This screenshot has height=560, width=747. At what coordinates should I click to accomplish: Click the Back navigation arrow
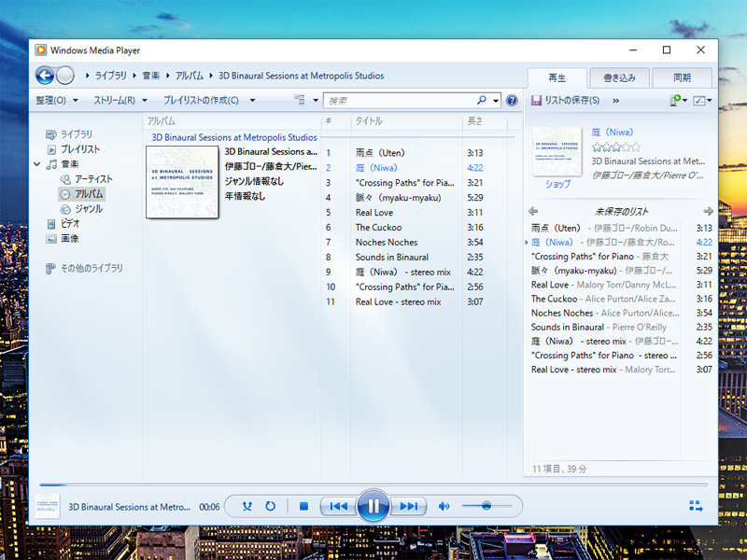click(45, 76)
